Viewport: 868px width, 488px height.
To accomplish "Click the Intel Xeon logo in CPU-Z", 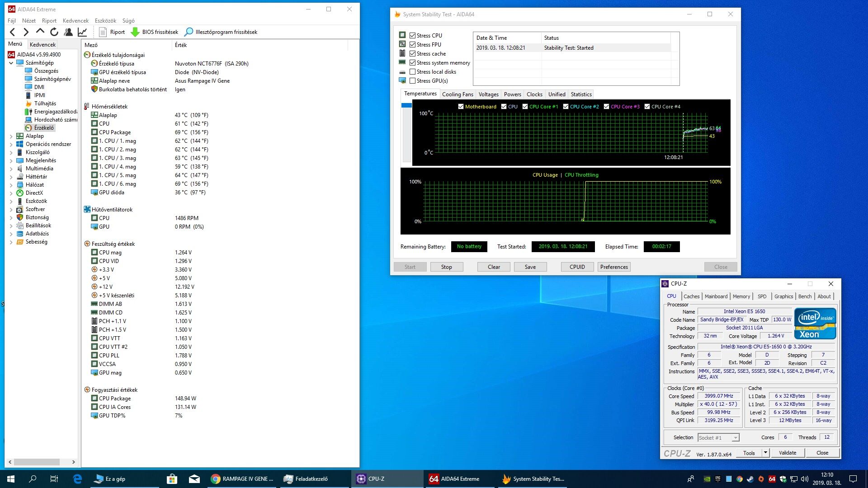I will (815, 324).
